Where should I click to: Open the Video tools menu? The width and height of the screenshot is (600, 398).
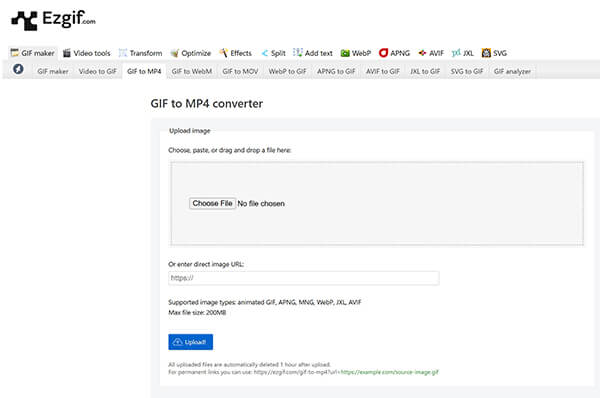tap(86, 53)
